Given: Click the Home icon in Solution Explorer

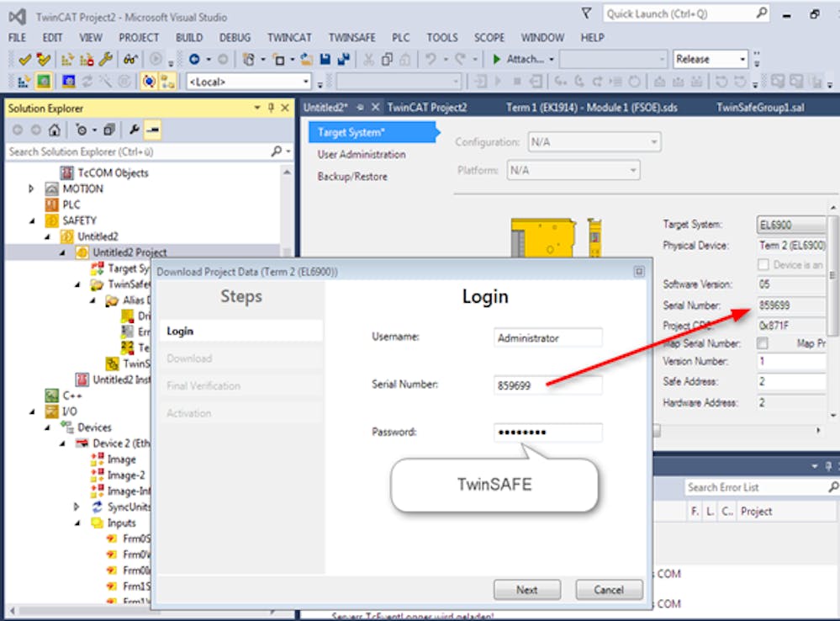Looking at the screenshot, I should (54, 130).
